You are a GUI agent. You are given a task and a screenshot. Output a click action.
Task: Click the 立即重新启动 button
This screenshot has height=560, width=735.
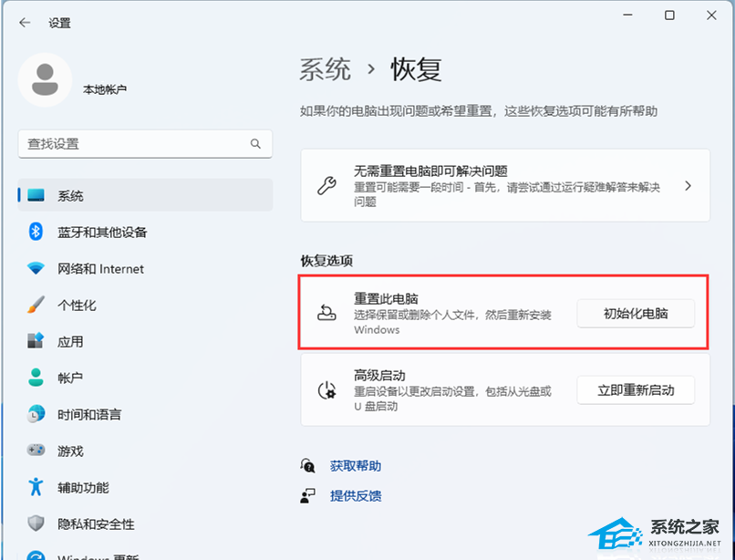click(x=636, y=390)
